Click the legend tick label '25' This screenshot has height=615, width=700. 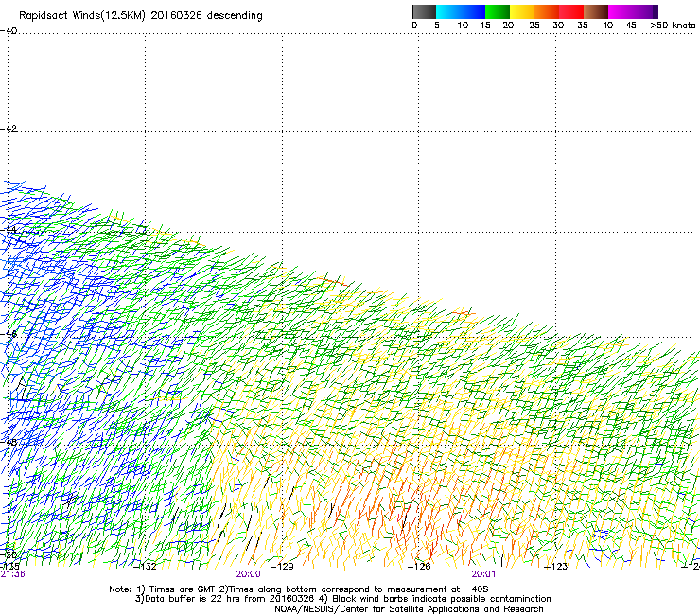click(534, 26)
